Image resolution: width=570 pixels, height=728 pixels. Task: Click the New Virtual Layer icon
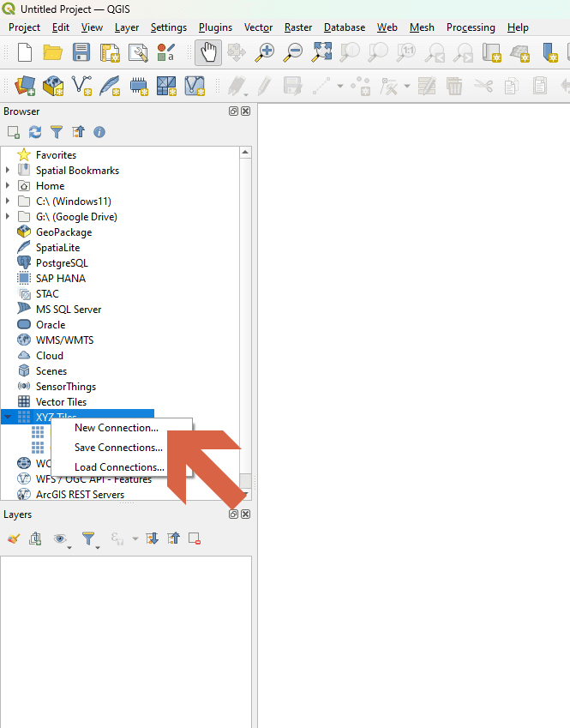coord(195,86)
